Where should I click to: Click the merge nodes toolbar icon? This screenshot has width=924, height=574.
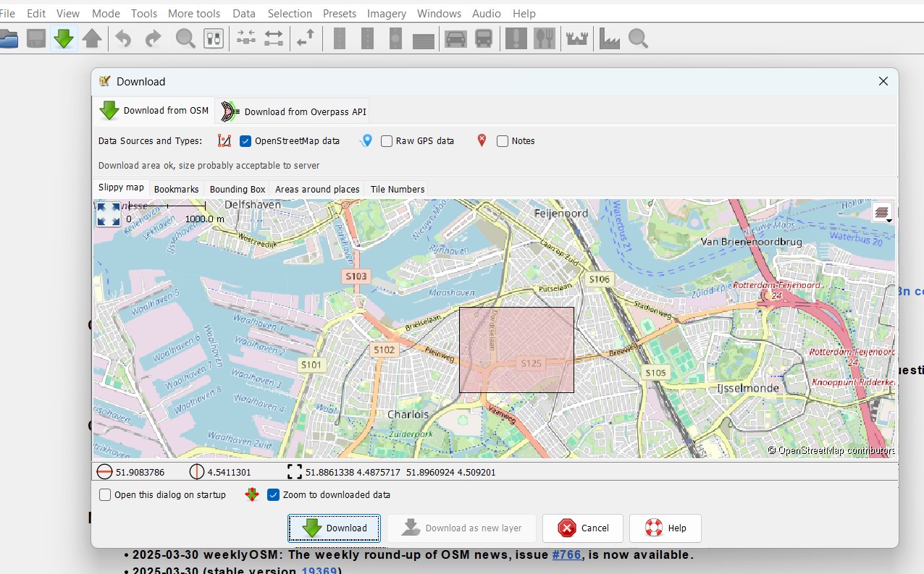[x=246, y=38]
